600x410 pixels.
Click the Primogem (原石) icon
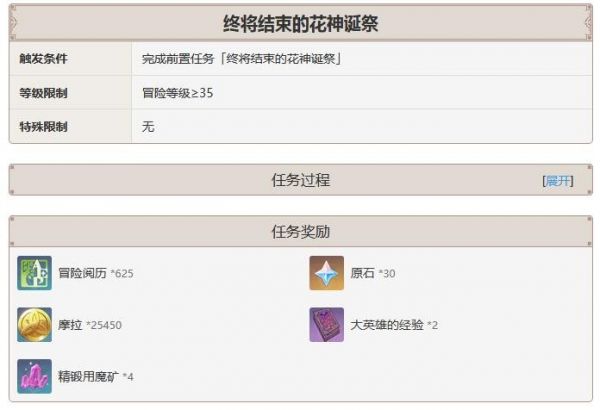pos(326,273)
